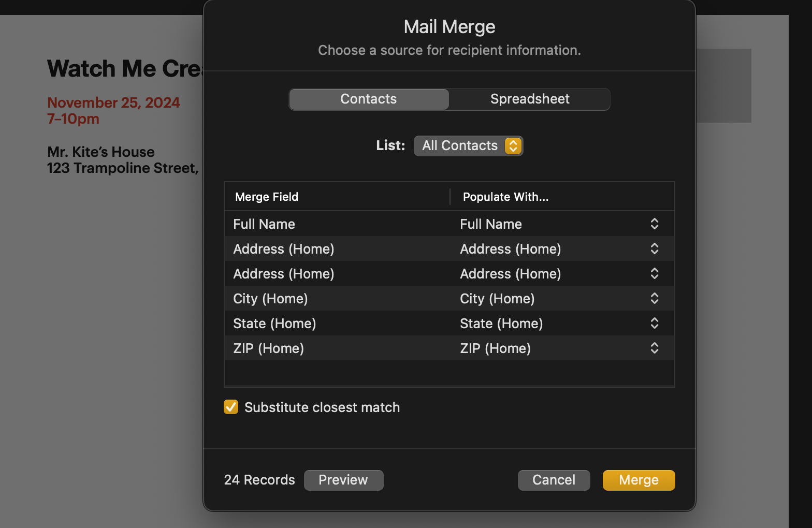Click the Merge Field column header
Image resolution: width=812 pixels, height=528 pixels.
tap(267, 197)
